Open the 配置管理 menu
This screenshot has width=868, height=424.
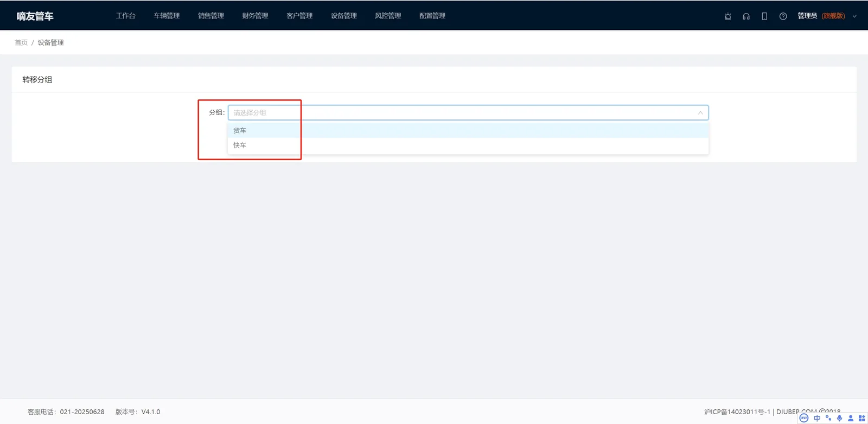tap(432, 16)
